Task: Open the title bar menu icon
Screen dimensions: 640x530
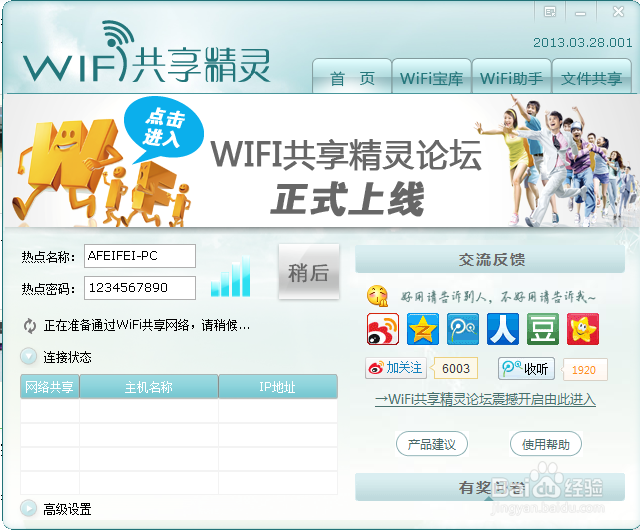Action: 550,12
